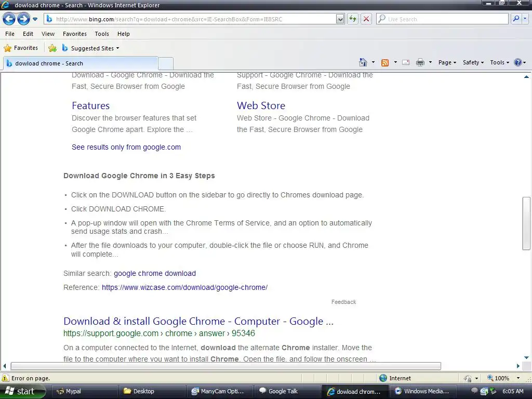Viewport: 532px width, 399px height.
Task: Click the 'Error on page' warning icon
Action: pos(5,378)
